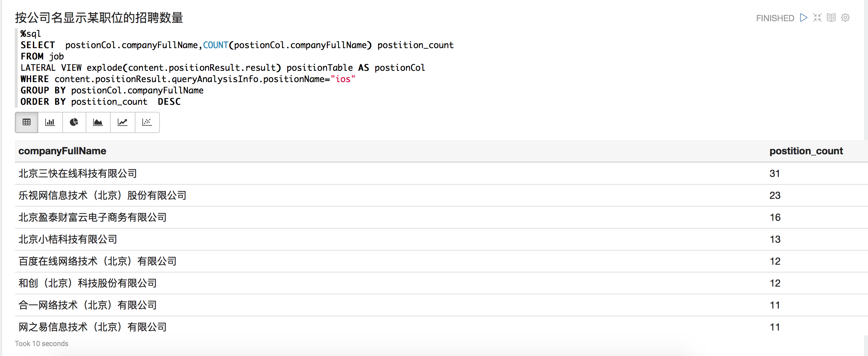Switch to pie chart view

(x=74, y=122)
